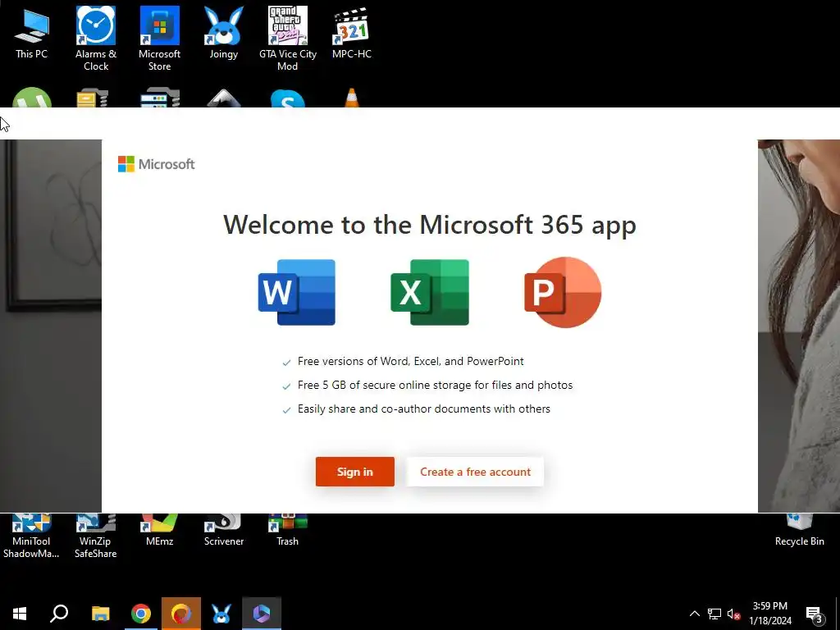Open This PC desktop icon

32,33
